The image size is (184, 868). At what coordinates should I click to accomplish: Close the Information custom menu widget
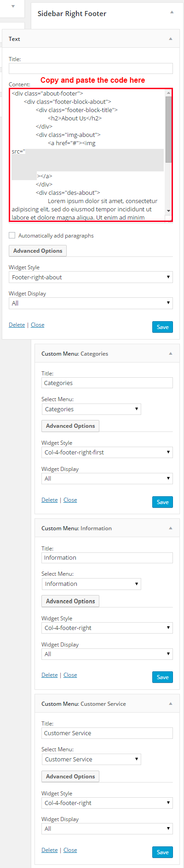click(70, 675)
